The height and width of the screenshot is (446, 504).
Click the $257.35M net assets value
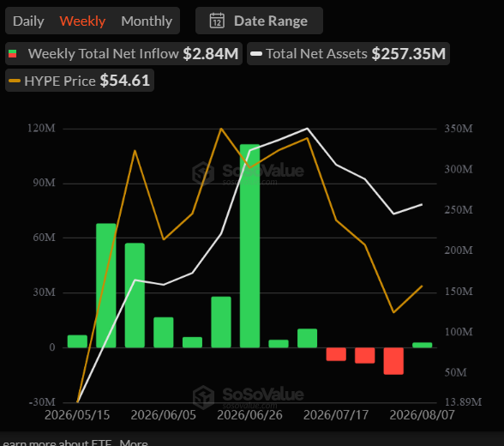[x=409, y=54]
